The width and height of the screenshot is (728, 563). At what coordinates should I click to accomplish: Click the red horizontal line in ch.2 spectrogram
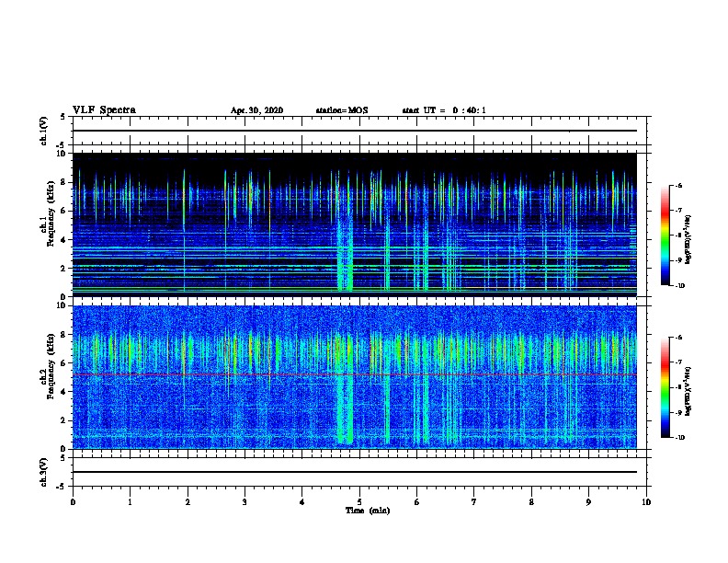click(x=354, y=374)
